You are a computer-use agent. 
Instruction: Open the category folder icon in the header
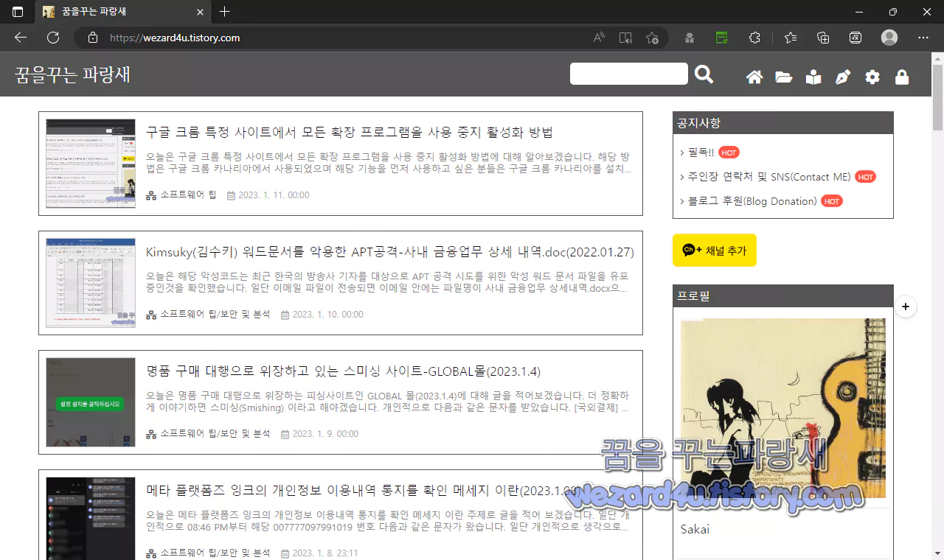click(x=783, y=77)
